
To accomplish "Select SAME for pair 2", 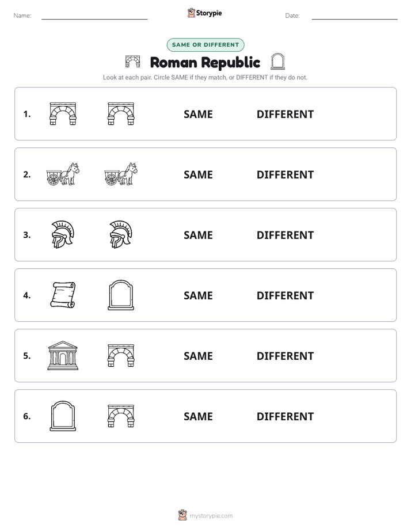I will pos(198,174).
